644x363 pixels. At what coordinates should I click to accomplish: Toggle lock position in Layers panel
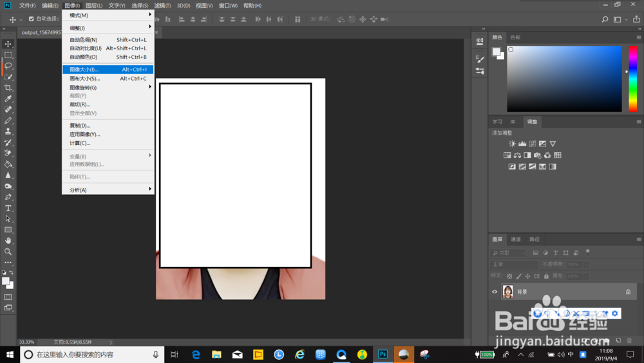(528, 276)
